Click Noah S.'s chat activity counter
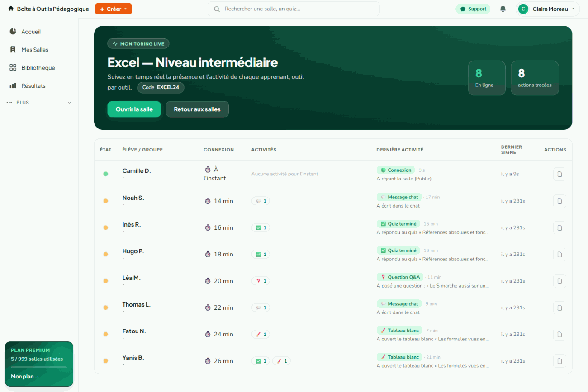The width and height of the screenshot is (588, 392). coord(261,201)
